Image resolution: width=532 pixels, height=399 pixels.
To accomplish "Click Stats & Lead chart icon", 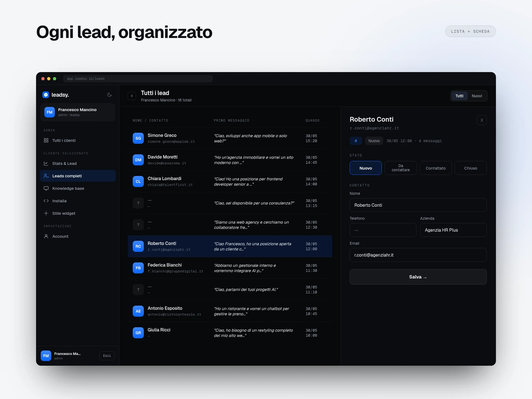I will click(46, 163).
